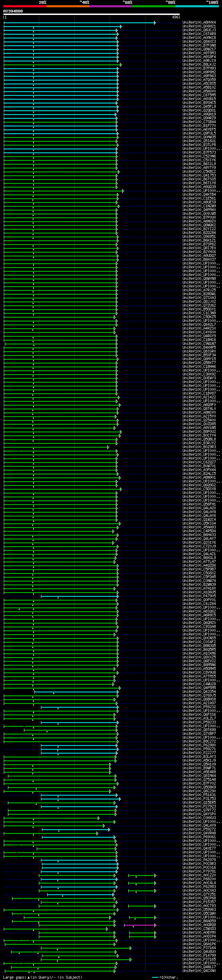Click the query end position 496
This screenshot has width=222, height=980.
[175, 17]
